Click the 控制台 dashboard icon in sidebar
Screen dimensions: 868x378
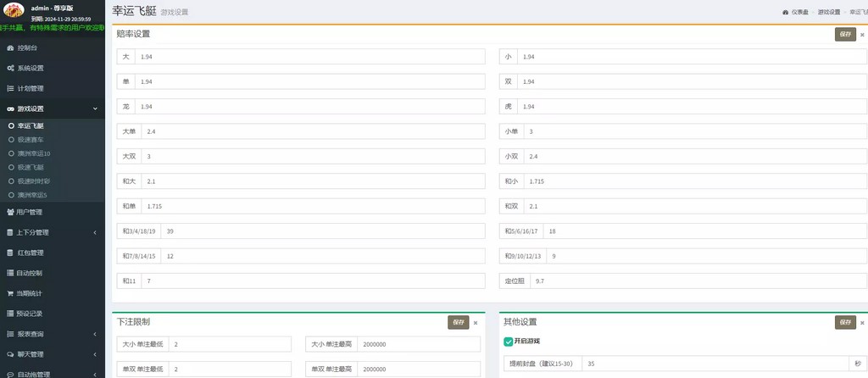(x=10, y=48)
